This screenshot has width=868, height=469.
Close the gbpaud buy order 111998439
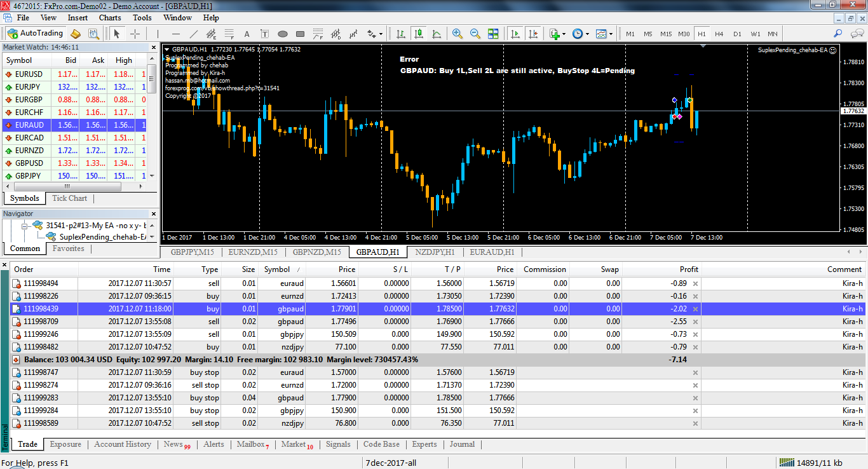(x=695, y=309)
